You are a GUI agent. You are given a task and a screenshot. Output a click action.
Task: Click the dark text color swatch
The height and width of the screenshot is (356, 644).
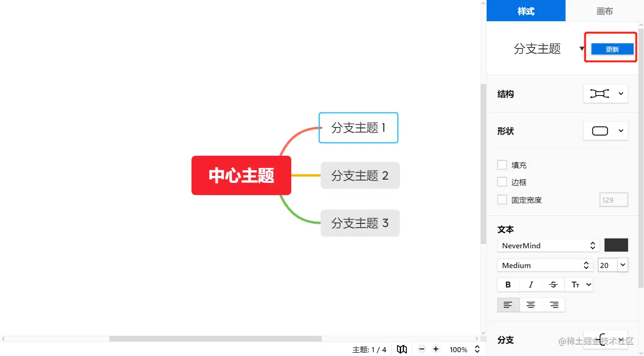coord(616,245)
